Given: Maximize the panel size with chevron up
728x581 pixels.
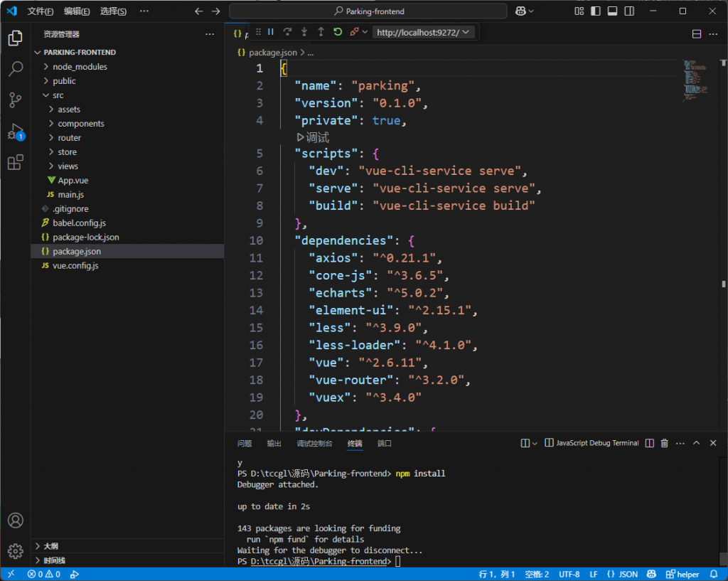Looking at the screenshot, I should [x=697, y=443].
